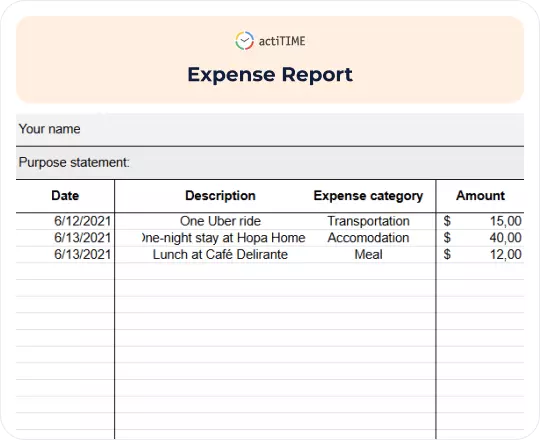Click the Transportation category cell
Image resolution: width=540 pixels, height=440 pixels.
(368, 221)
